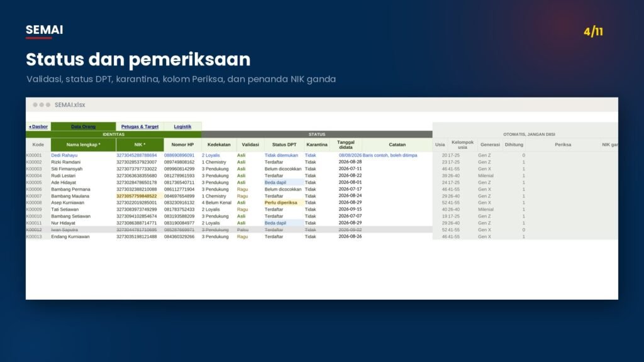The height and width of the screenshot is (362, 644).
Task: Select the Kelompok usia column header
Action: point(462,145)
